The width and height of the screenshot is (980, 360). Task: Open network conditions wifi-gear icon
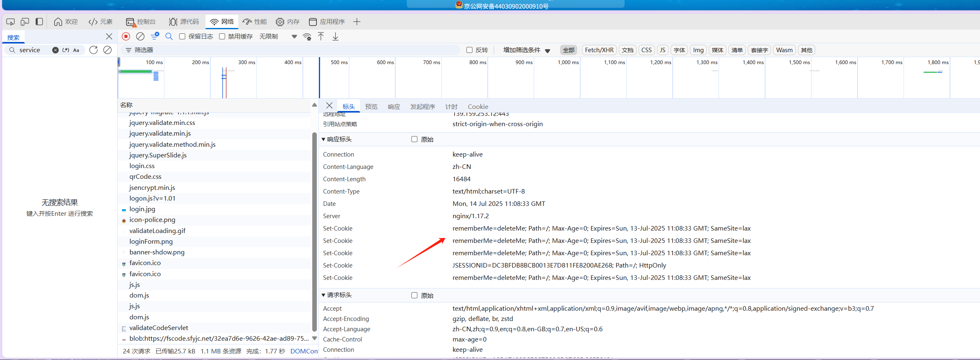307,37
